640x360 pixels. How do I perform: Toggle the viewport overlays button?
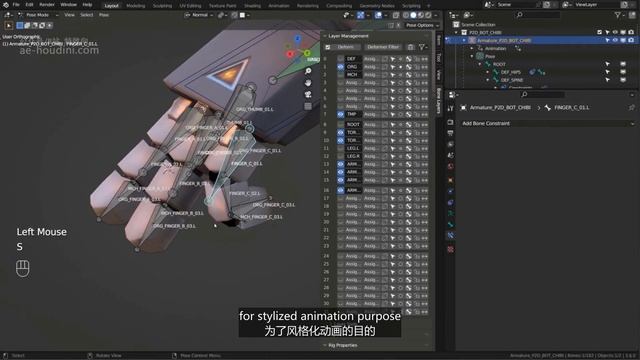click(378, 15)
